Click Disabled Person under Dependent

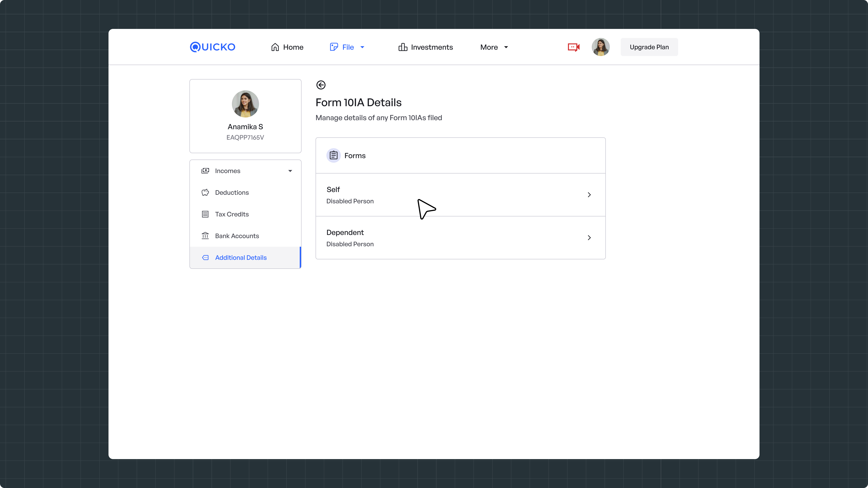click(350, 244)
